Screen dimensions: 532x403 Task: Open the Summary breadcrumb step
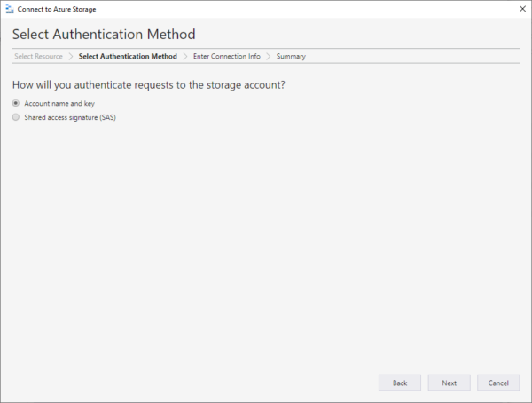tap(291, 57)
